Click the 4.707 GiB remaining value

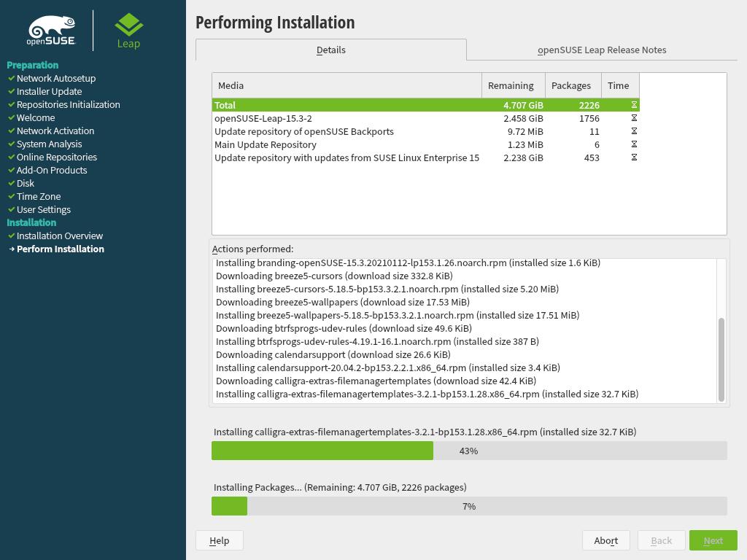click(523, 105)
